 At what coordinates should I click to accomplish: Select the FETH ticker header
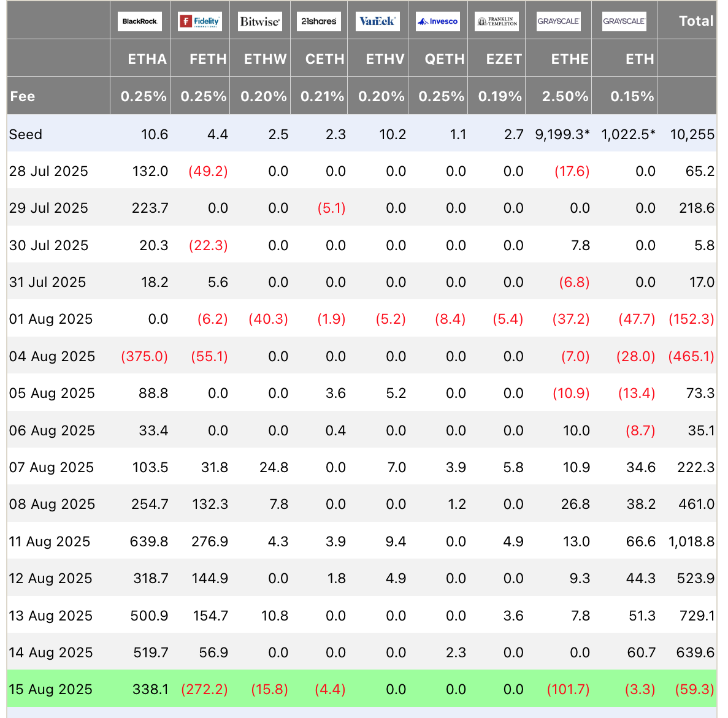click(x=208, y=59)
